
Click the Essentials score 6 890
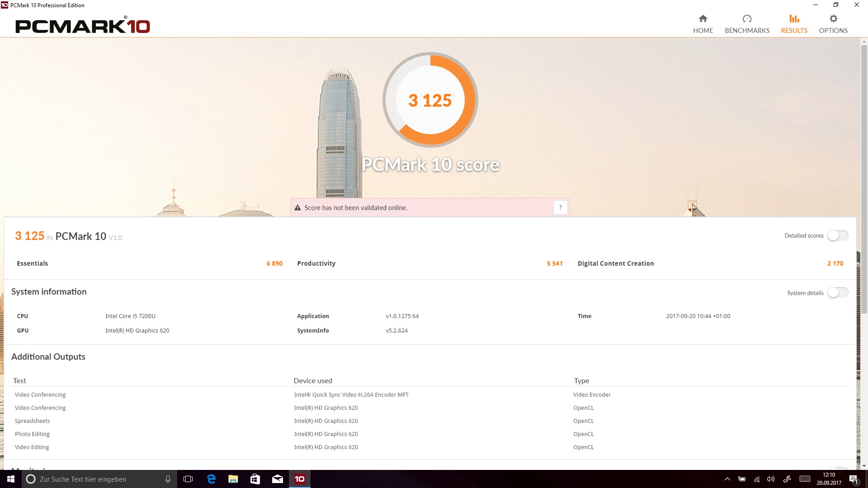click(x=274, y=263)
